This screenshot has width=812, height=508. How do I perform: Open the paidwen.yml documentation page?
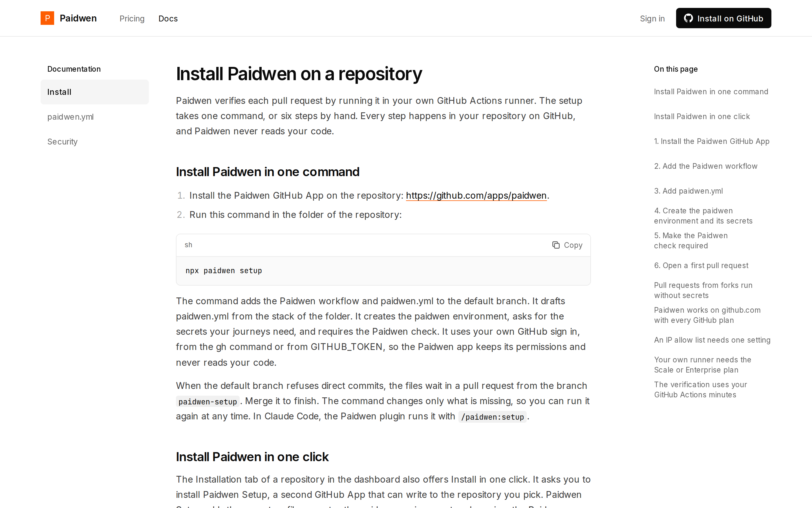[95, 117]
